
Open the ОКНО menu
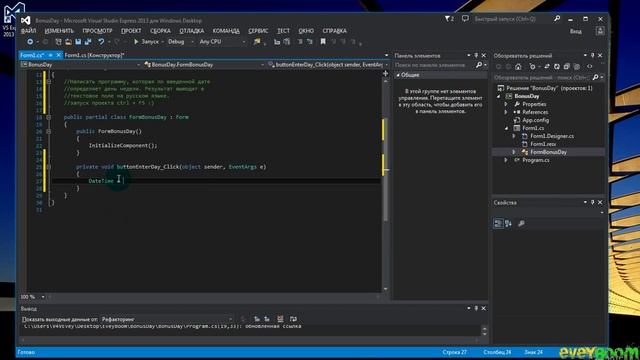coord(306,31)
